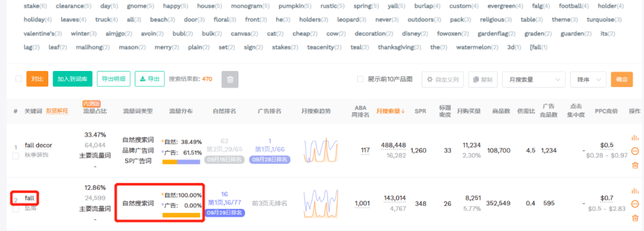This screenshot has height=231, width=644.
Task: Filter by the gnome(5) tag
Action: click(141, 6)
